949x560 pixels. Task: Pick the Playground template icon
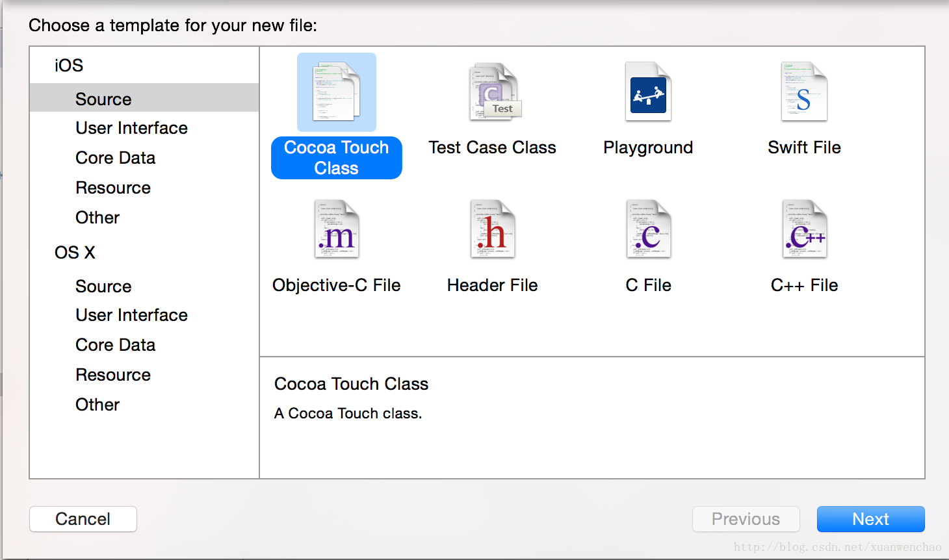point(648,92)
